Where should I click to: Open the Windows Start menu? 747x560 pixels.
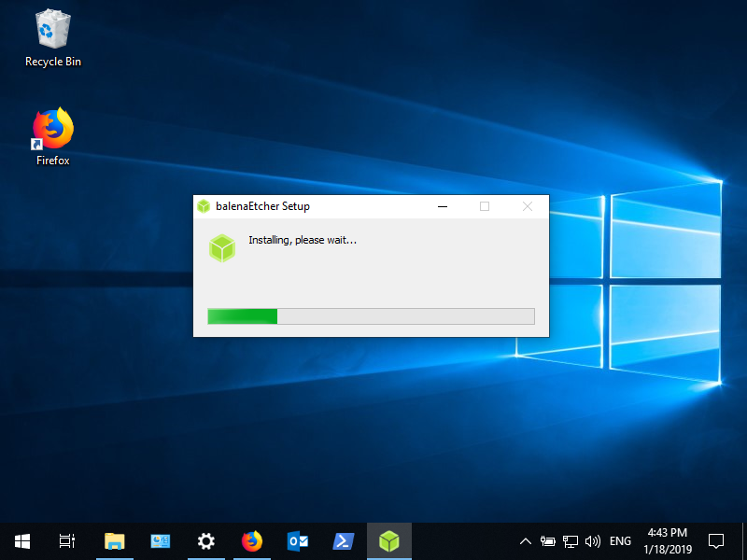pos(21,540)
